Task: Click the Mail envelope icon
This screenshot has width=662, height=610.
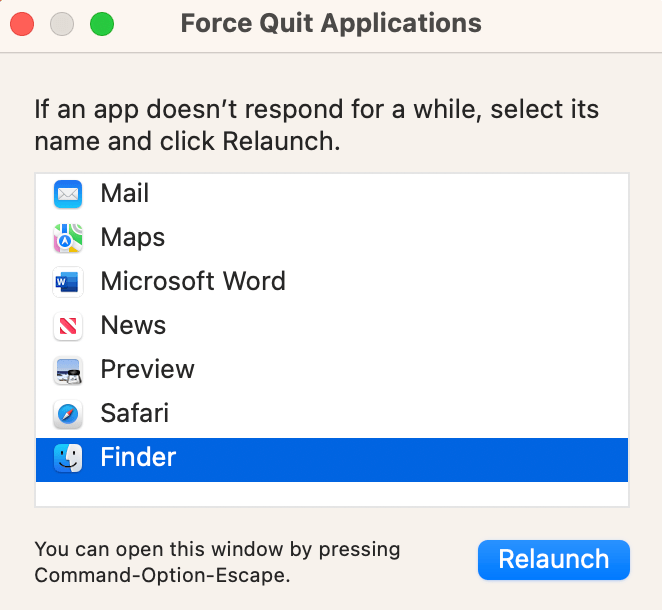Action: (68, 194)
